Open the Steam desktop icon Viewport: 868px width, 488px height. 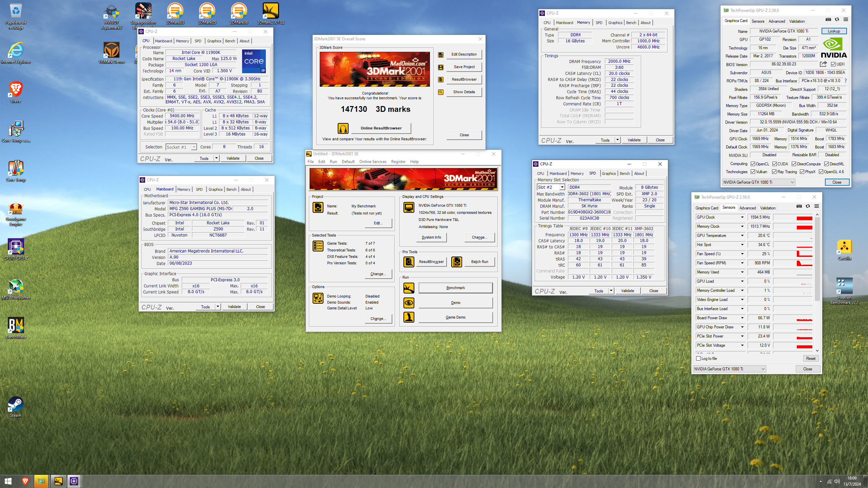(x=16, y=407)
